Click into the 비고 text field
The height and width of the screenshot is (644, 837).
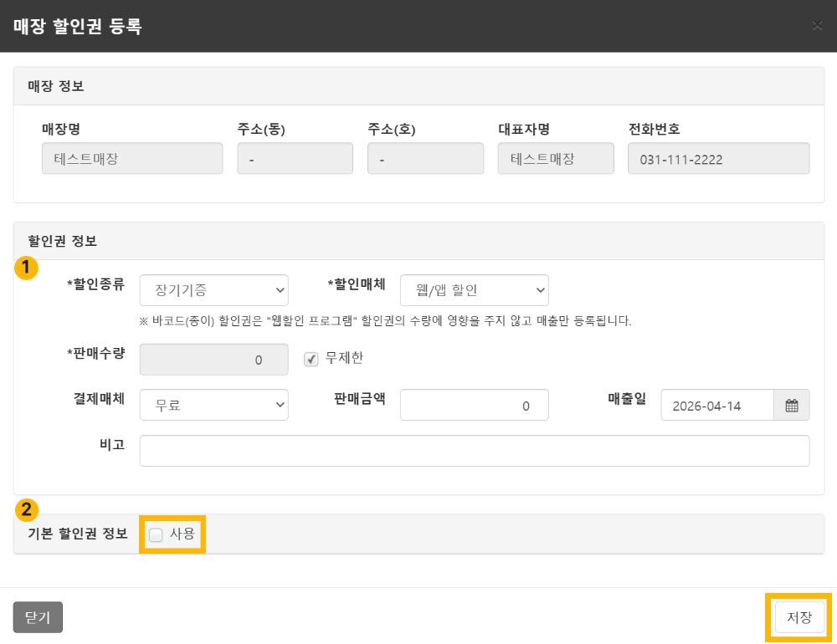click(x=475, y=451)
